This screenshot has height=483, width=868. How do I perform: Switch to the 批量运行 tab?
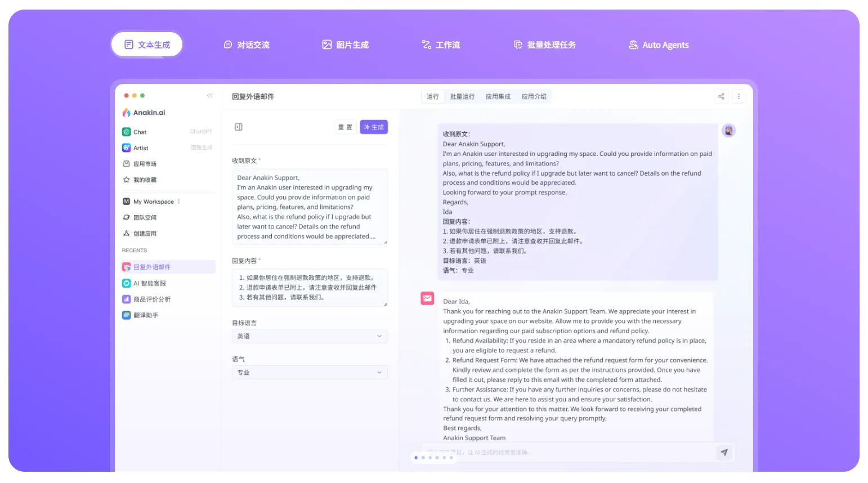(x=462, y=97)
